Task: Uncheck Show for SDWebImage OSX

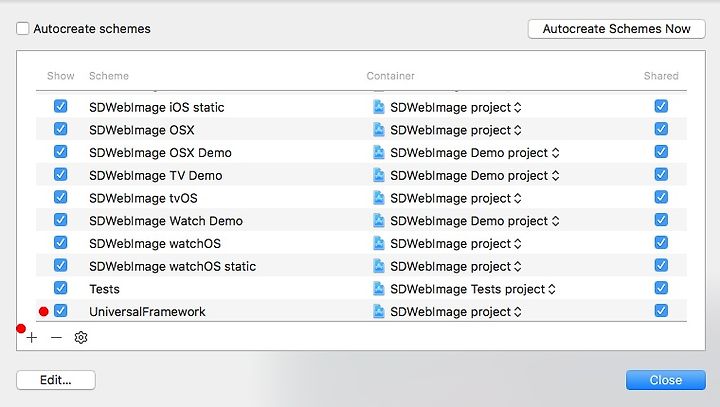Action: [61, 129]
